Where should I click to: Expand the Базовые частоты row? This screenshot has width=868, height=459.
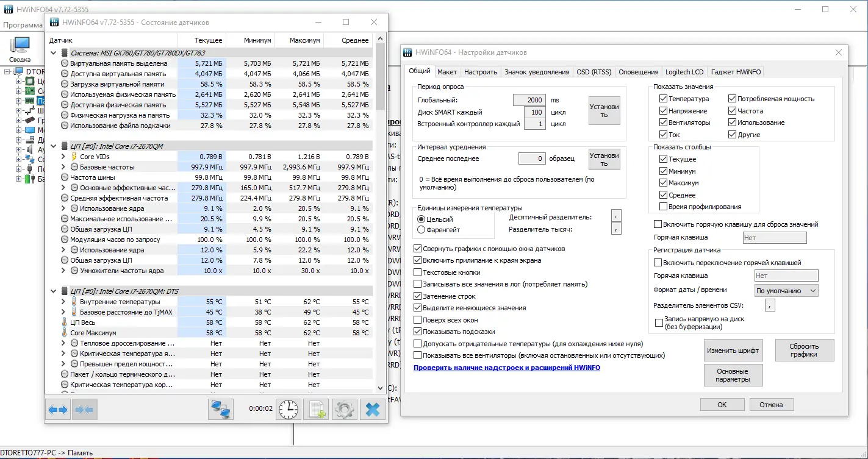pos(63,167)
